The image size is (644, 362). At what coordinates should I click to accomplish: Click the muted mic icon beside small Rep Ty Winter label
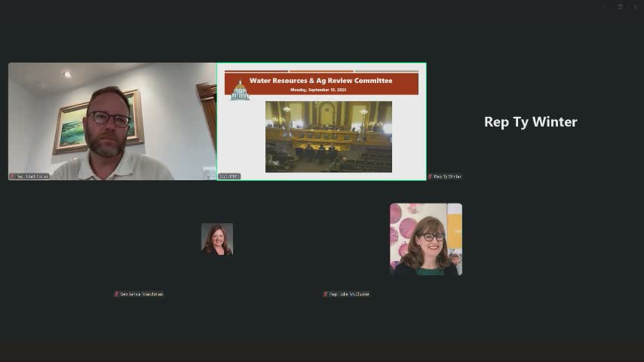[430, 176]
